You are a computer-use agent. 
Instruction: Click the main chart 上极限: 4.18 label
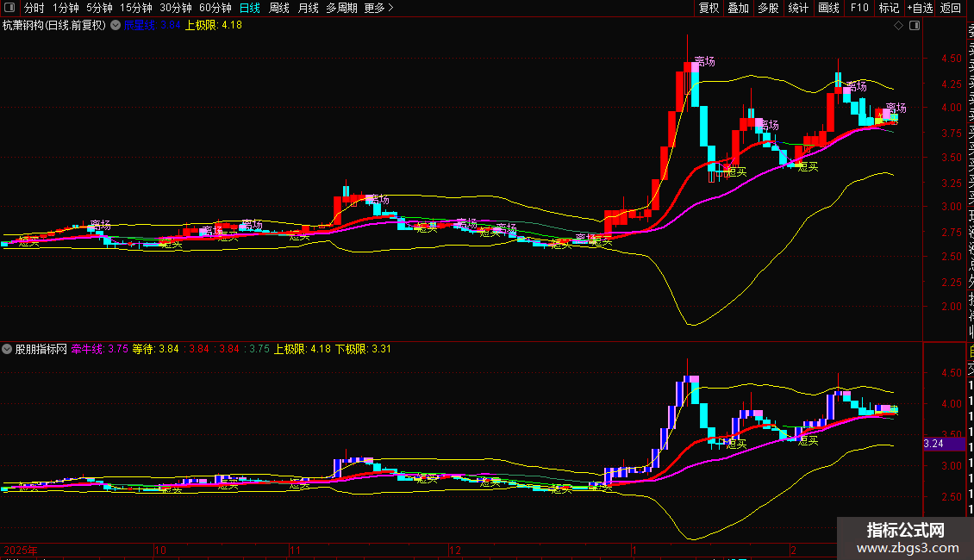214,25
